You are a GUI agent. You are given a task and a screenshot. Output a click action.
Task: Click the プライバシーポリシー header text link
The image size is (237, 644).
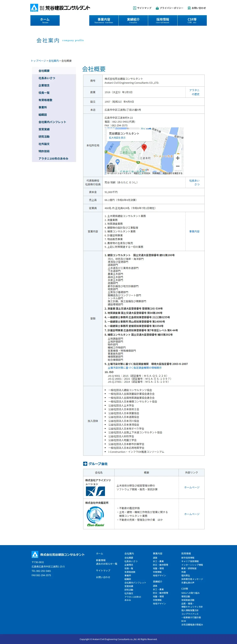pyautogui.click(x=171, y=8)
